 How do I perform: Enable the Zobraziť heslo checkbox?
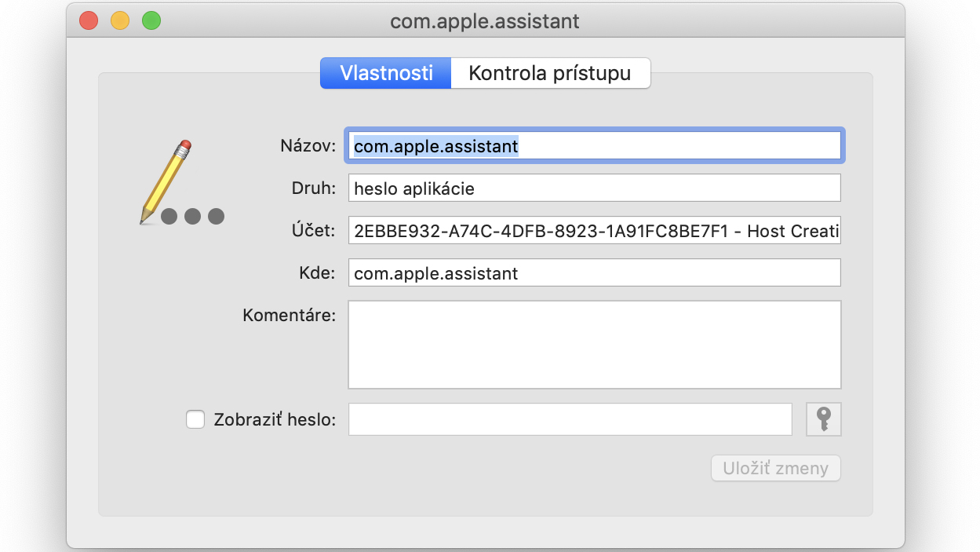pos(195,419)
